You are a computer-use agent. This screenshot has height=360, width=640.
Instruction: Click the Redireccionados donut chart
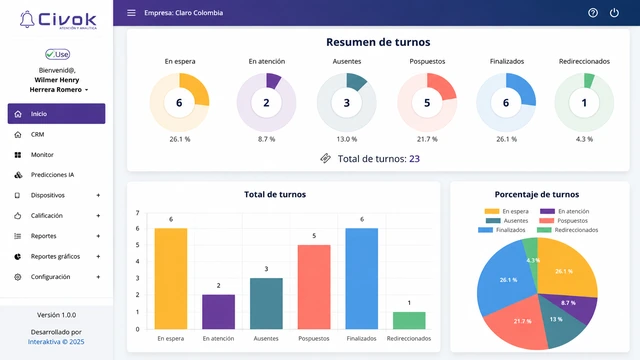click(x=584, y=102)
